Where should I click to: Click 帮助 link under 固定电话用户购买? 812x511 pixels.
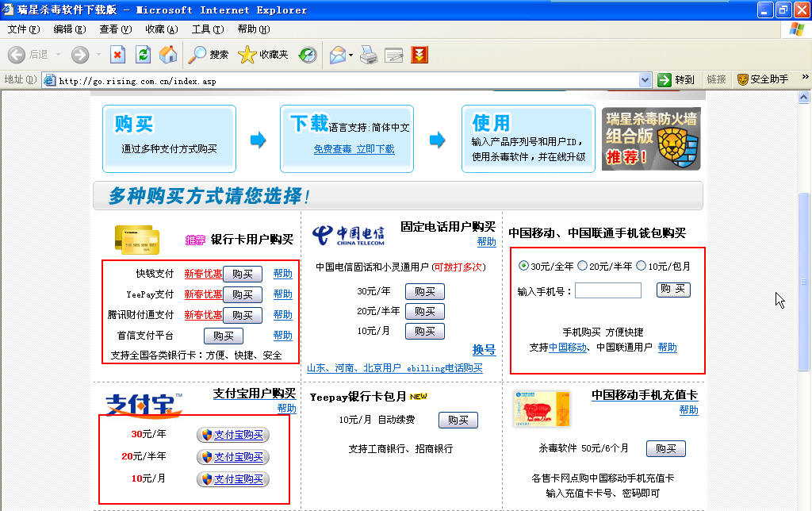(x=486, y=241)
